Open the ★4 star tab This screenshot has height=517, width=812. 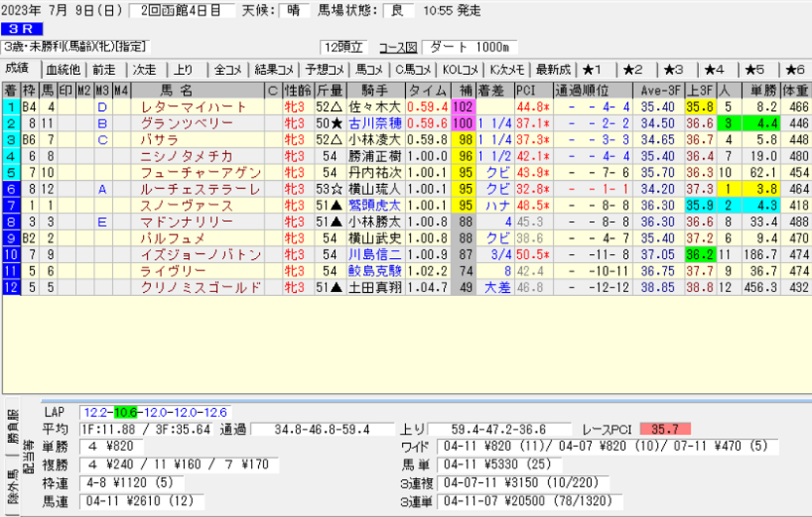click(714, 69)
